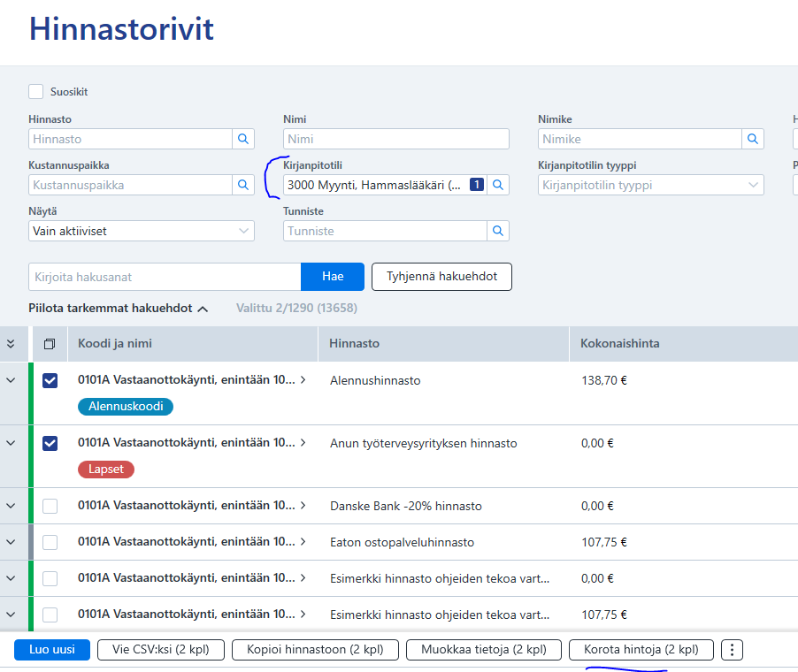
Task: Open Kustannuspaikka lookup search icon
Action: 243,185
